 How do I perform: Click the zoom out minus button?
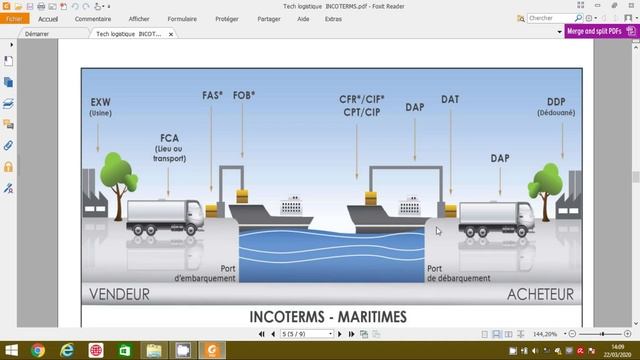(x=572, y=334)
